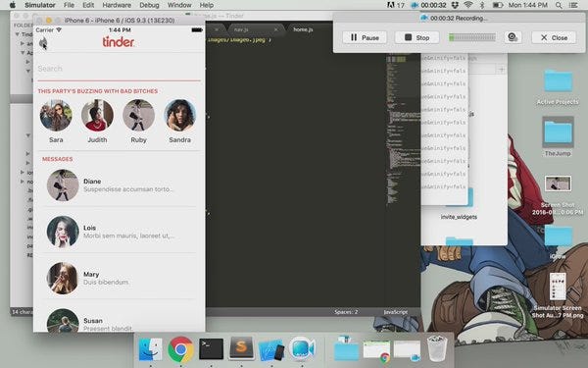
Task: Open Notification Center
Action: click(573, 5)
